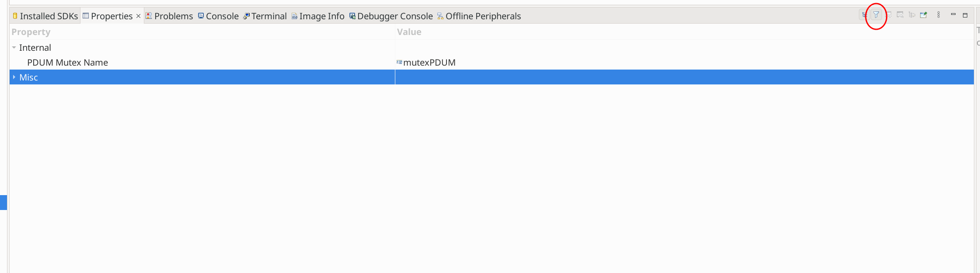This screenshot has width=980, height=273.
Task: Pin Properties view to selection
Action: 924,15
